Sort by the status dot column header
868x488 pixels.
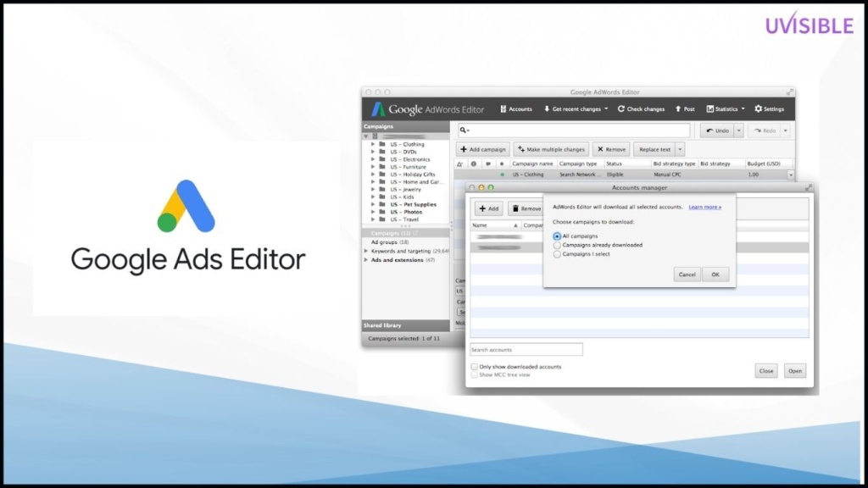pos(502,164)
